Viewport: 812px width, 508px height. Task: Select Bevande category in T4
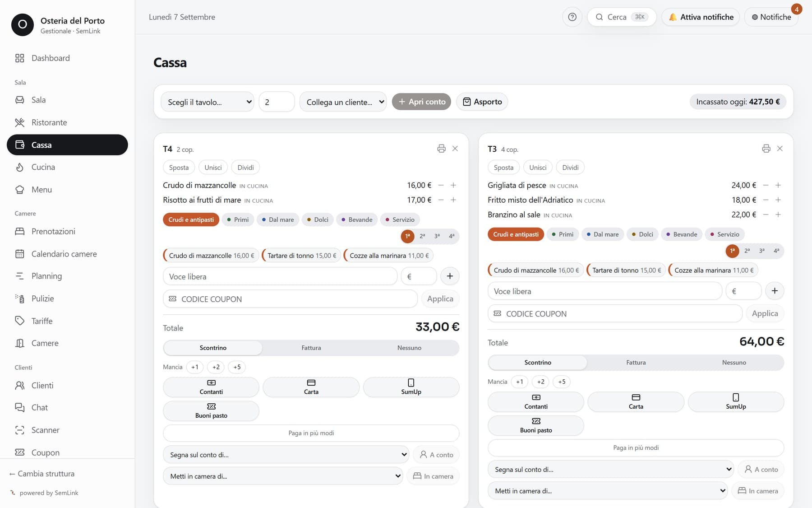pos(357,219)
